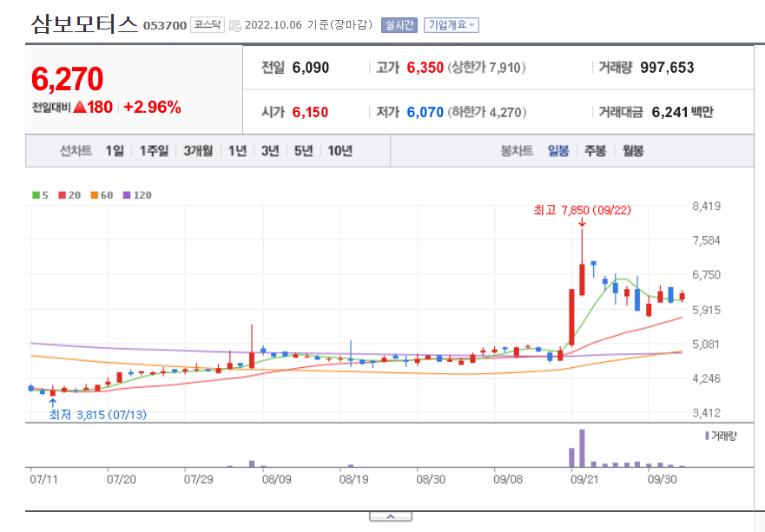Screen dimensions: 765x532
Task: Click the red 20-day moving average swatch
Action: coord(62,195)
